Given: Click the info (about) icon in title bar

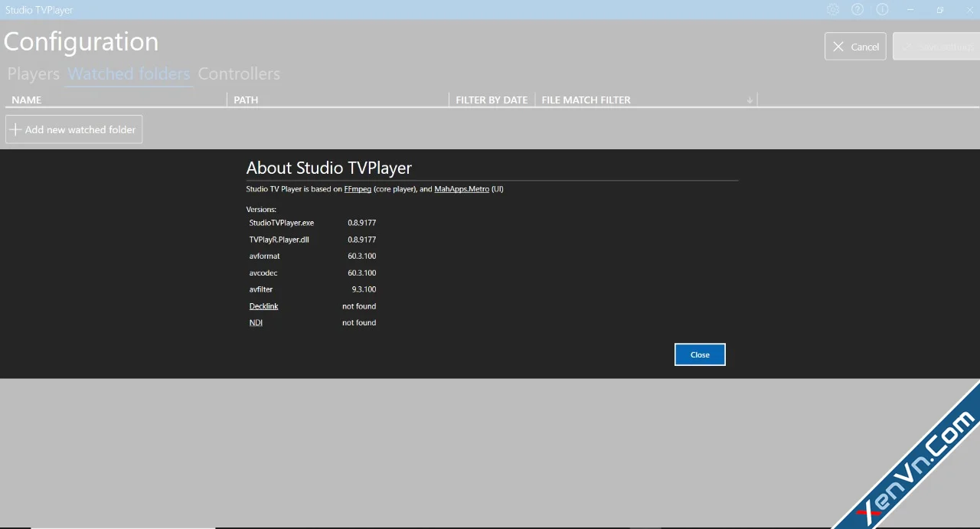Looking at the screenshot, I should tap(882, 10).
